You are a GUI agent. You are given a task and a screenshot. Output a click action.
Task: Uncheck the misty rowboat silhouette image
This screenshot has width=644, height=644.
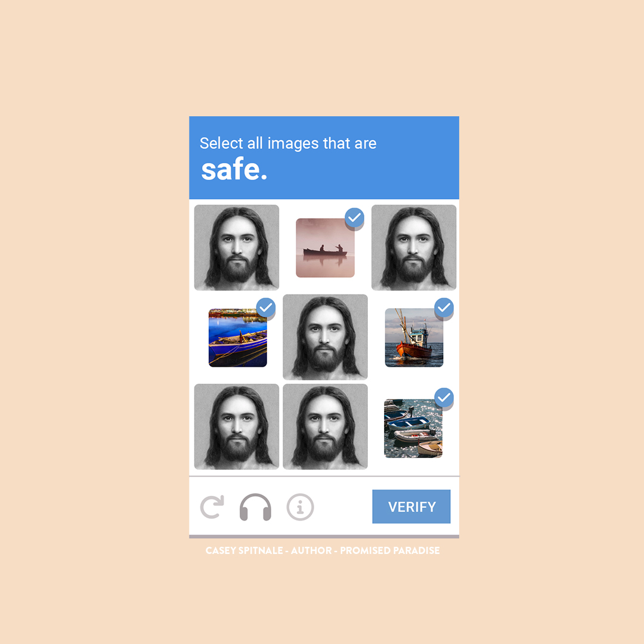click(325, 247)
